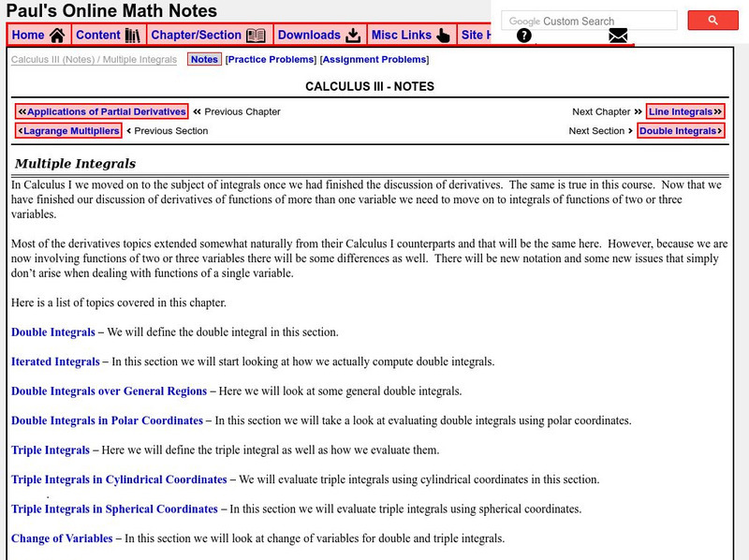This screenshot has width=749, height=560.
Task: Click the Google Custom Search field
Action: [x=589, y=21]
